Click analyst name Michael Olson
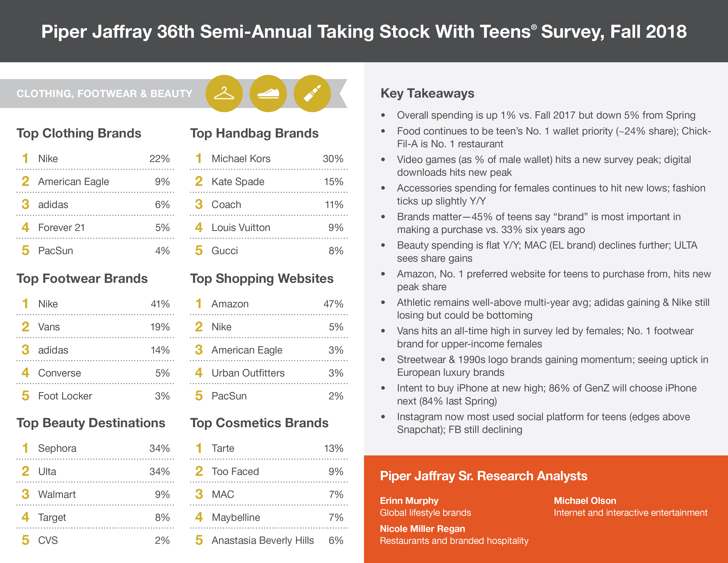This screenshot has width=728, height=563. pyautogui.click(x=585, y=501)
